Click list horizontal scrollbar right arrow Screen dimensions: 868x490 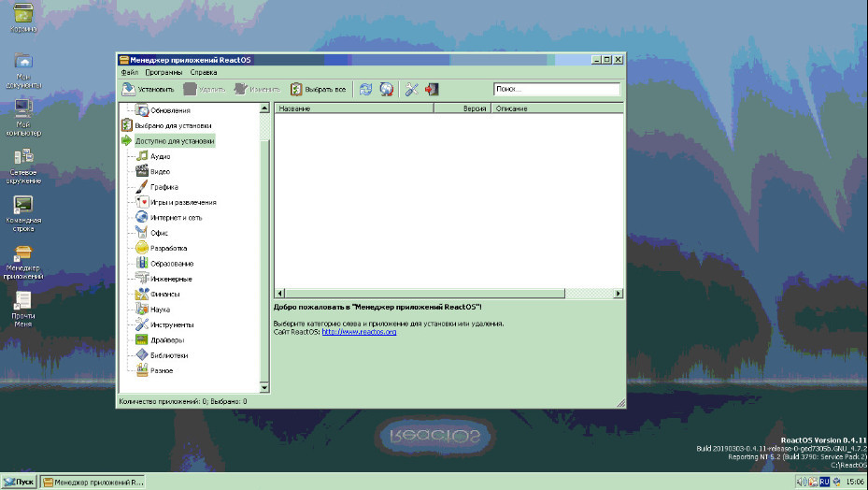coord(619,294)
